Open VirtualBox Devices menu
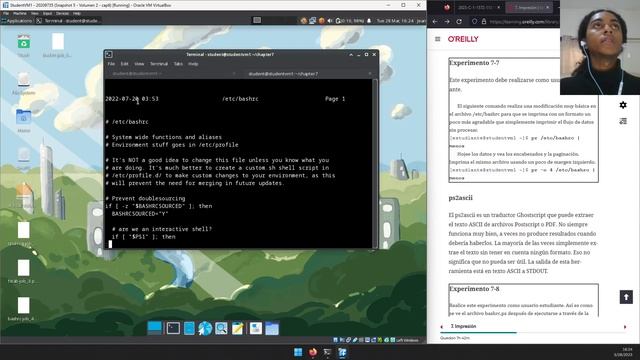Viewport: 640px width, 360px height. [x=62, y=13]
